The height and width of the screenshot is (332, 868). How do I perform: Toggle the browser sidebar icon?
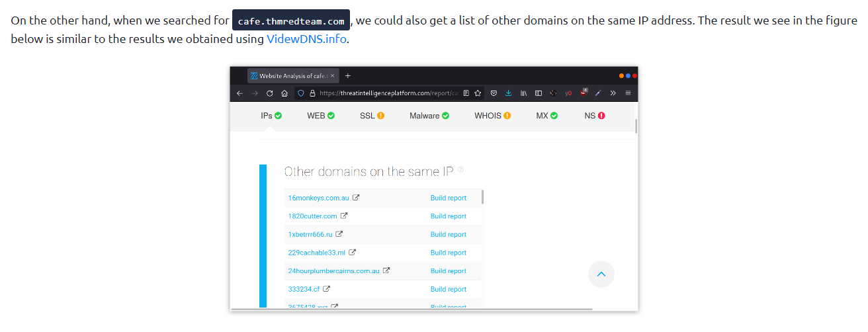click(x=539, y=93)
